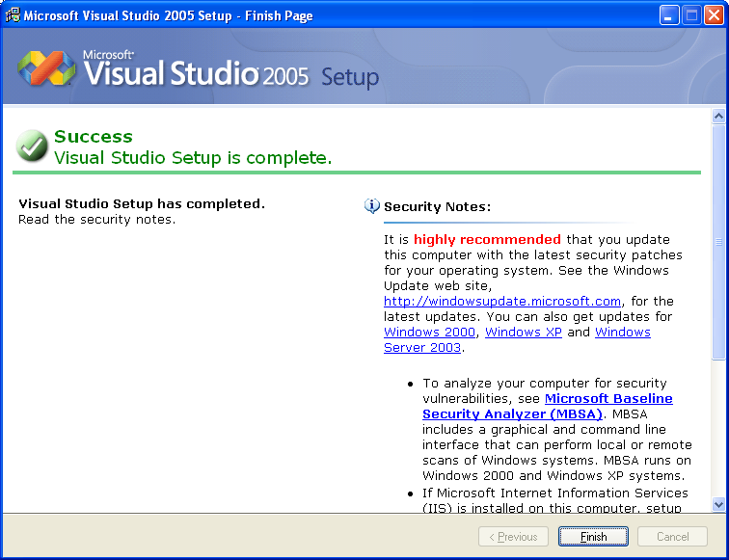Click the 'Security Notes:' heading
The width and height of the screenshot is (729, 560).
click(437, 206)
